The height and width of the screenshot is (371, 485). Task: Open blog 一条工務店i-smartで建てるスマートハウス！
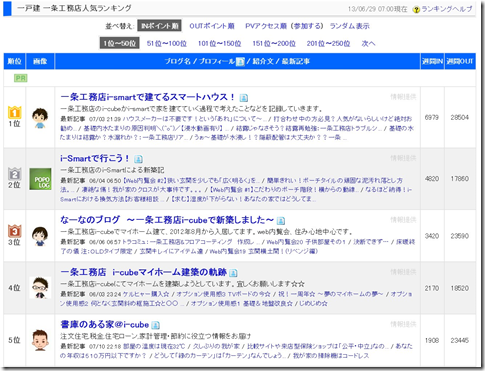pos(148,97)
